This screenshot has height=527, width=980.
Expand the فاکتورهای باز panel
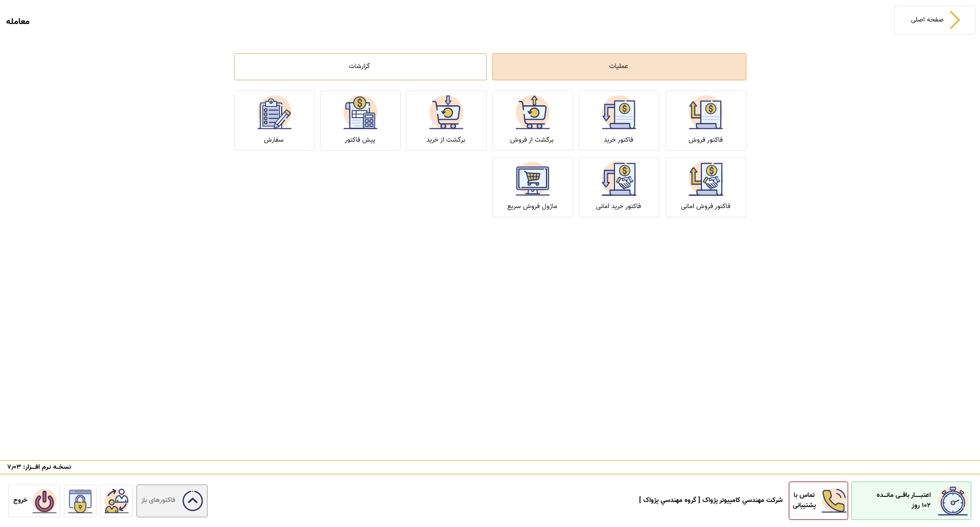(172, 501)
